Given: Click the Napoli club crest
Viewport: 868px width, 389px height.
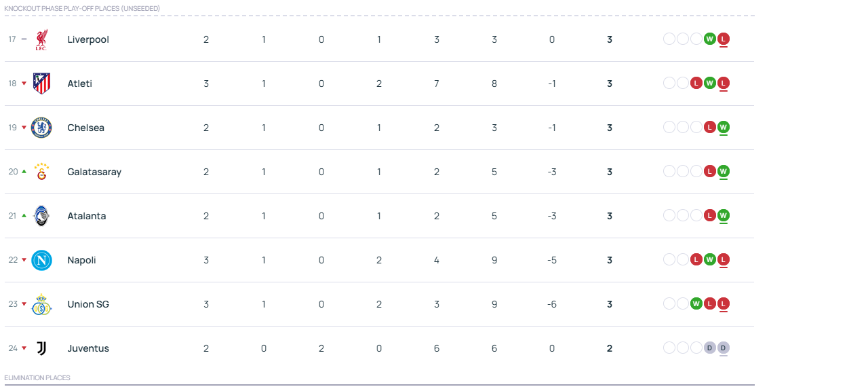Looking at the screenshot, I should pyautogui.click(x=41, y=260).
